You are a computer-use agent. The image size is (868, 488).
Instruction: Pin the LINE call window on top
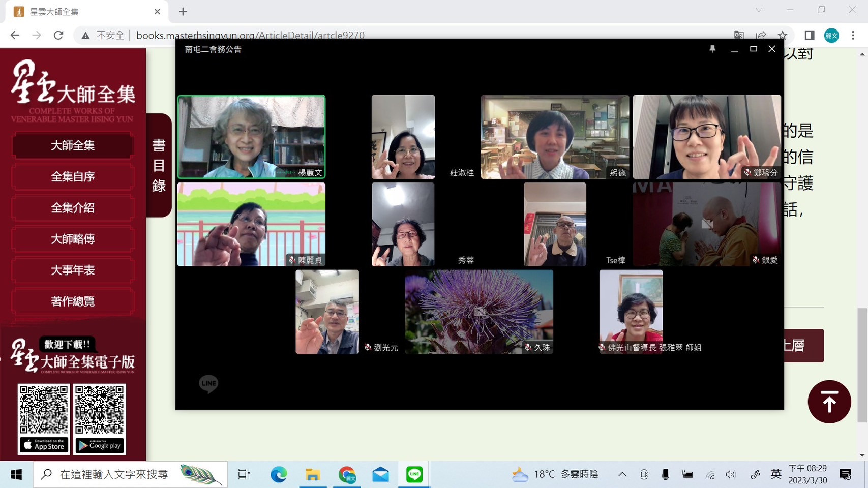(x=712, y=49)
